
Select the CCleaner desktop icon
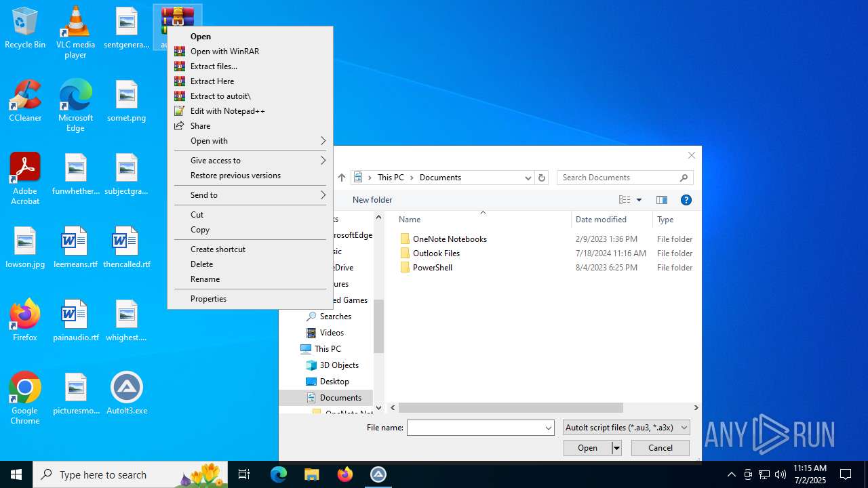pos(25,102)
